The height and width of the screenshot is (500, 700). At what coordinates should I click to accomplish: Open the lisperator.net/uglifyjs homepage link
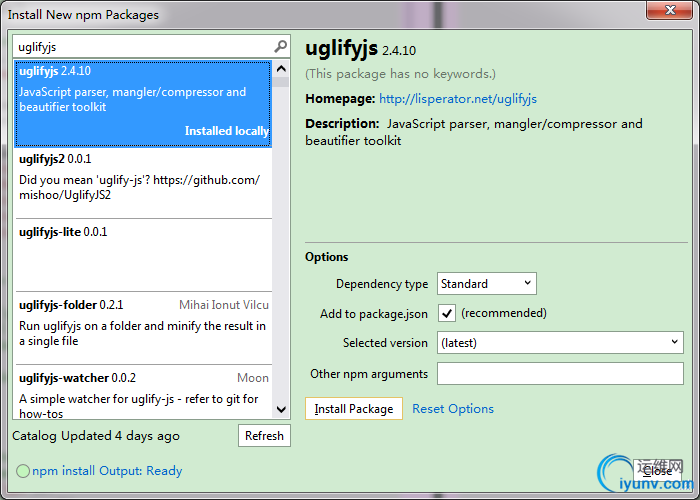tap(458, 99)
